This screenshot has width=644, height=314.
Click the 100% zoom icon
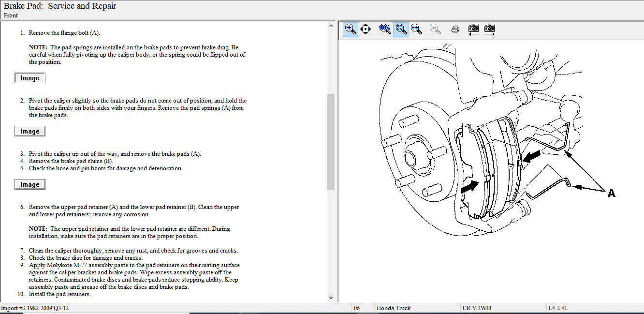click(385, 29)
